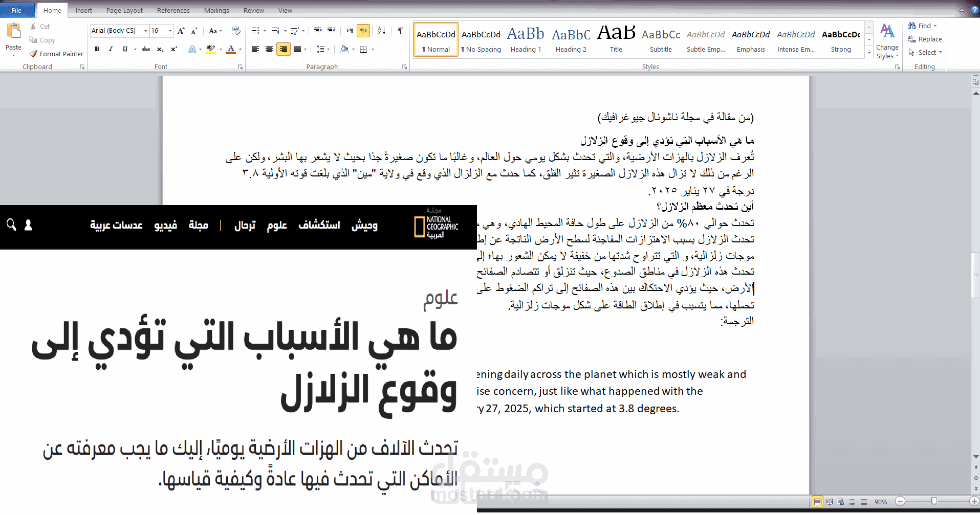Open the علوم link in website navigation
Screen dimensions: 980x515
click(x=277, y=226)
